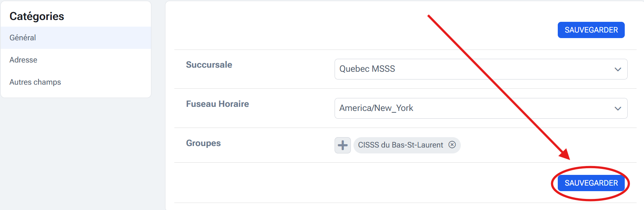Click the Catégories sidebar heading
Viewport: 644px width, 210px height.
click(x=37, y=16)
